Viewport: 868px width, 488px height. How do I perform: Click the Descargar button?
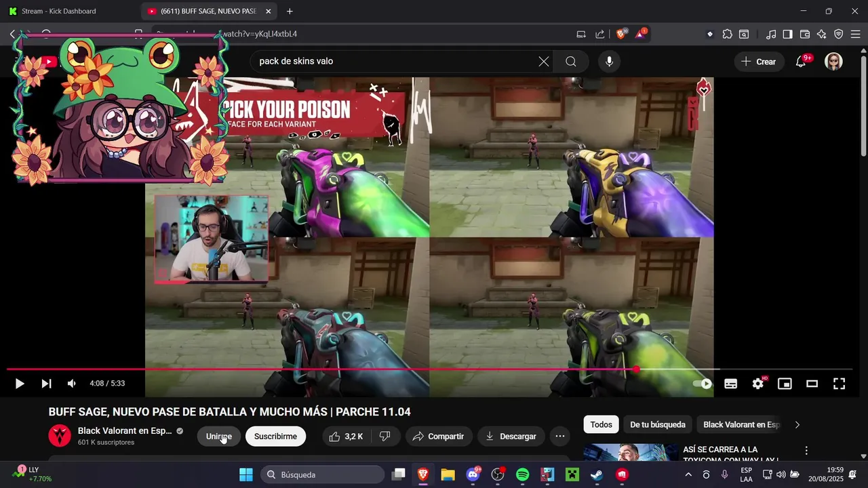[511, 436]
